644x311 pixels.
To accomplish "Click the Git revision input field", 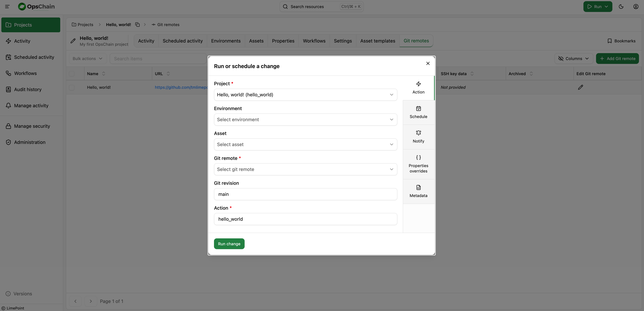I will click(x=306, y=194).
